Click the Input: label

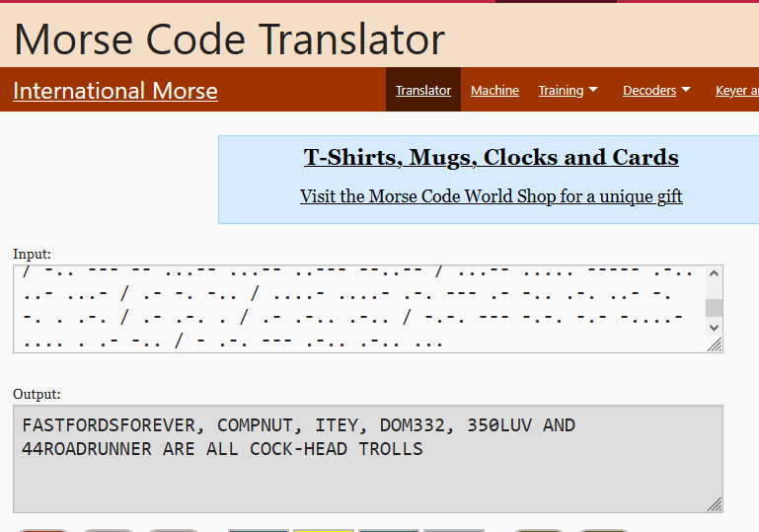[32, 254]
